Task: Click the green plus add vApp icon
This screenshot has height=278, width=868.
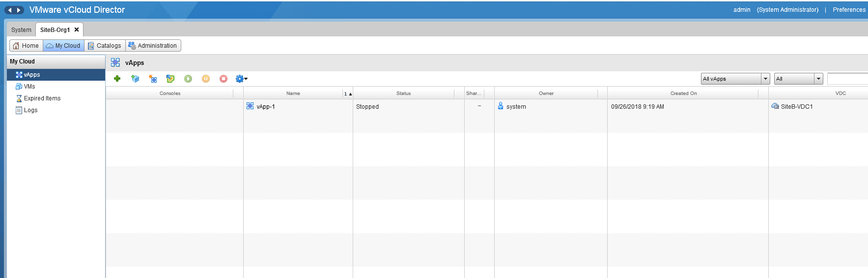Action: (x=117, y=79)
